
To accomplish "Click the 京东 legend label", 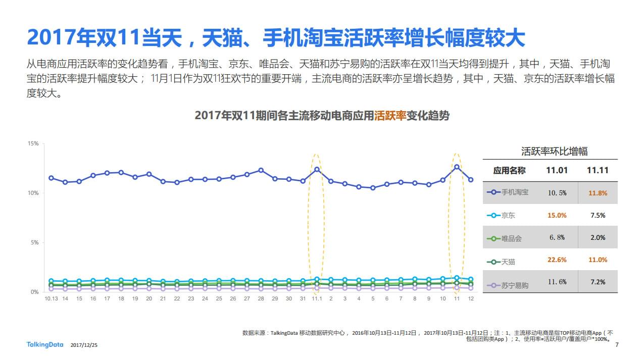I will tap(508, 216).
